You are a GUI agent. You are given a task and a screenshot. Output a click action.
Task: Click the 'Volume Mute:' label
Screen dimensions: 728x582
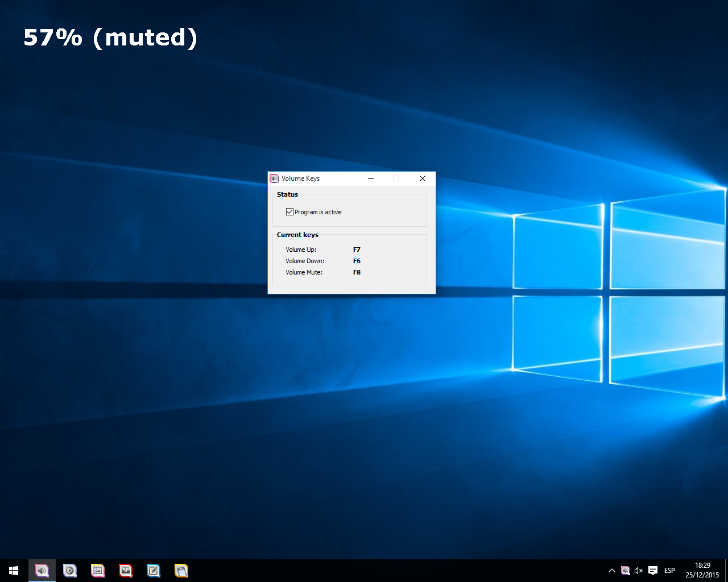click(304, 272)
